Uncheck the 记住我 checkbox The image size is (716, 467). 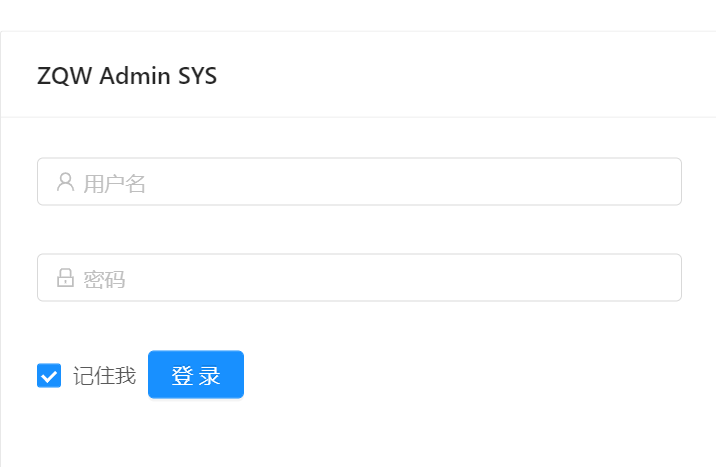tap(49, 375)
